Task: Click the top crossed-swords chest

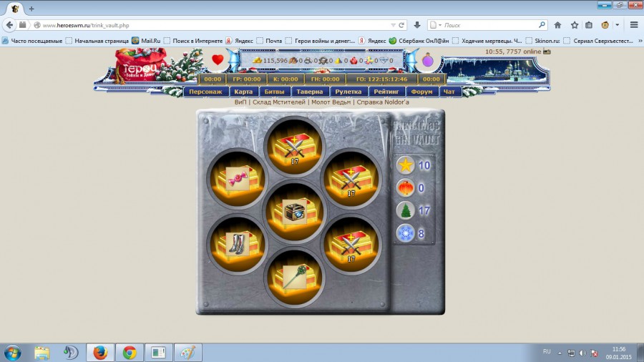Action: 294,145
